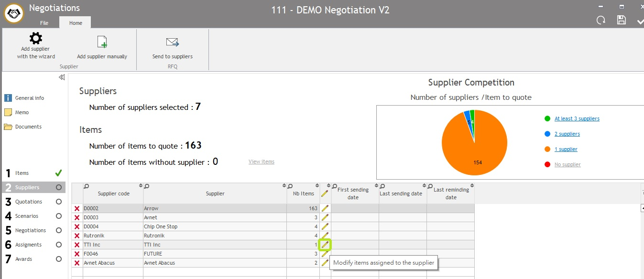Open the 'At least 3 suppliers' legend link

(577, 118)
